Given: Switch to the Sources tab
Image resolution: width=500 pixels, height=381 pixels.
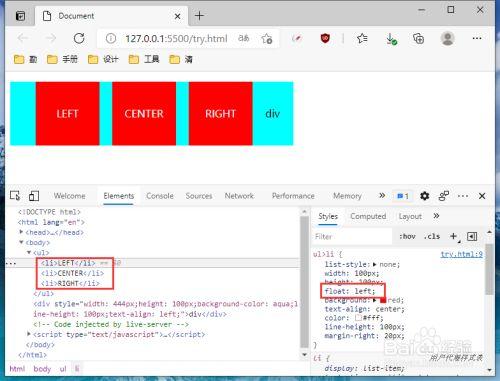Looking at the screenshot, I should [x=199, y=196].
